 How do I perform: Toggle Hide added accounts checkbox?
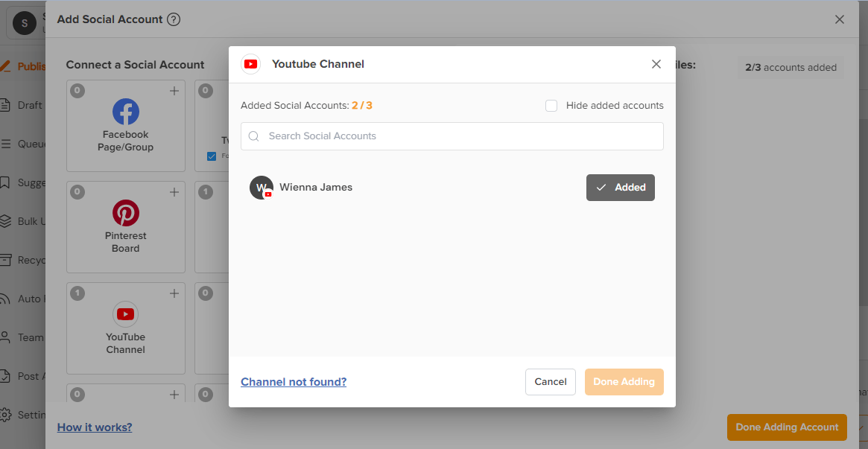[551, 106]
